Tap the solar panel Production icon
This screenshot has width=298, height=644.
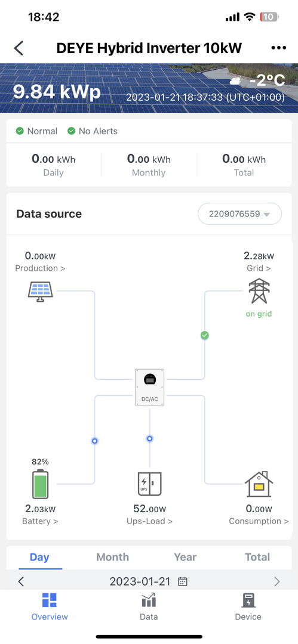pyautogui.click(x=41, y=291)
